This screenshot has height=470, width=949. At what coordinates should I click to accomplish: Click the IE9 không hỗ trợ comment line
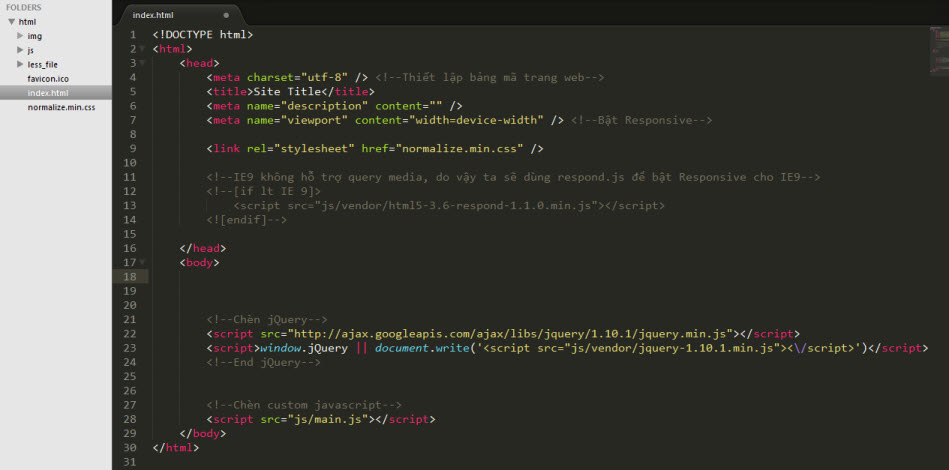[513, 177]
